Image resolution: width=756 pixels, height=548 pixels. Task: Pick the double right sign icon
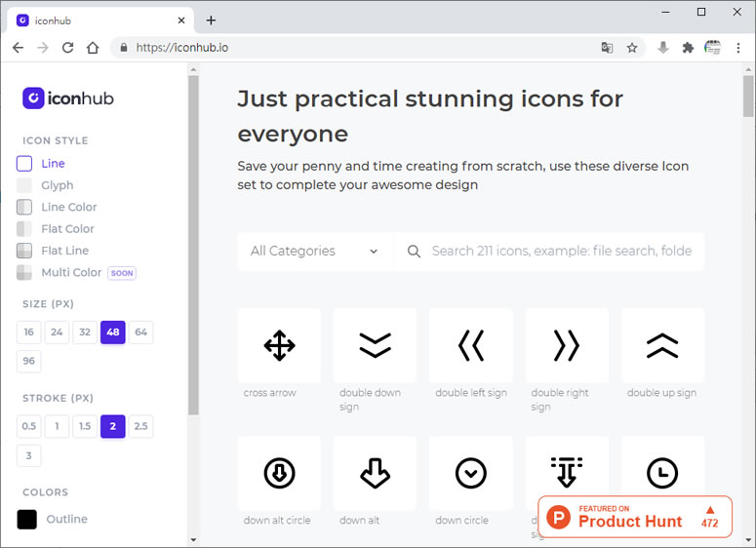point(567,345)
